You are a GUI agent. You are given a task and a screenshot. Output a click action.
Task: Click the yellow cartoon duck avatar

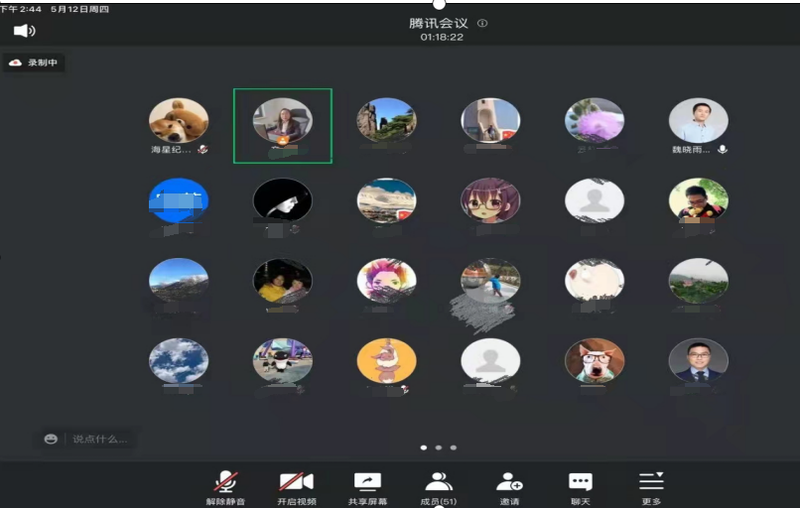tap(386, 360)
